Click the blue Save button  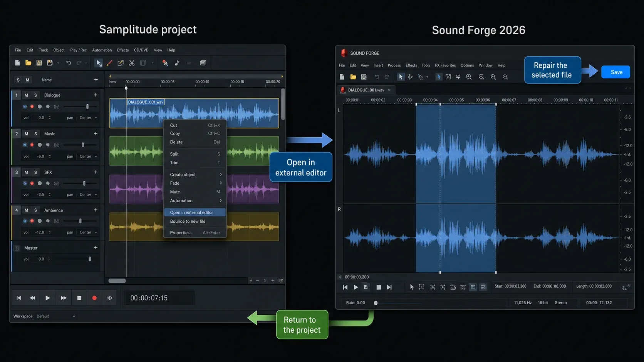[616, 72]
